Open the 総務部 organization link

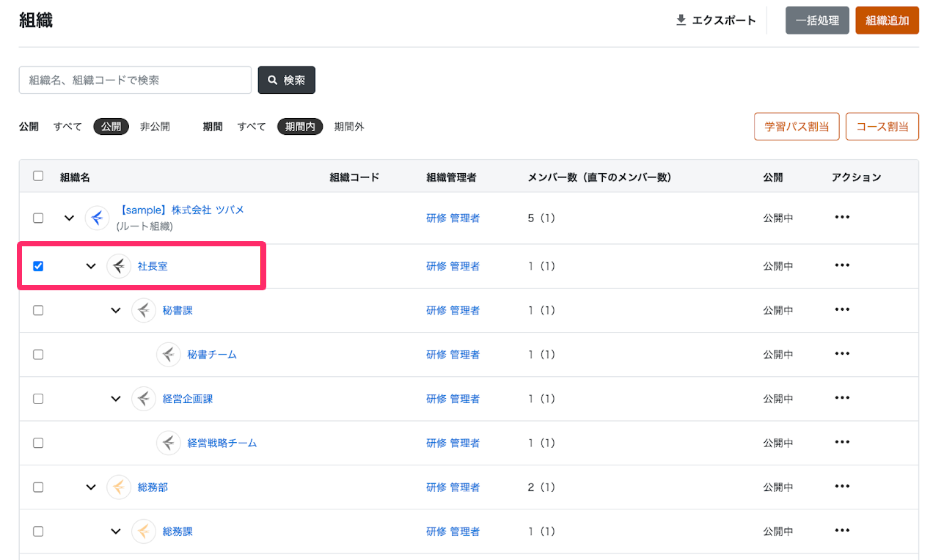click(153, 487)
